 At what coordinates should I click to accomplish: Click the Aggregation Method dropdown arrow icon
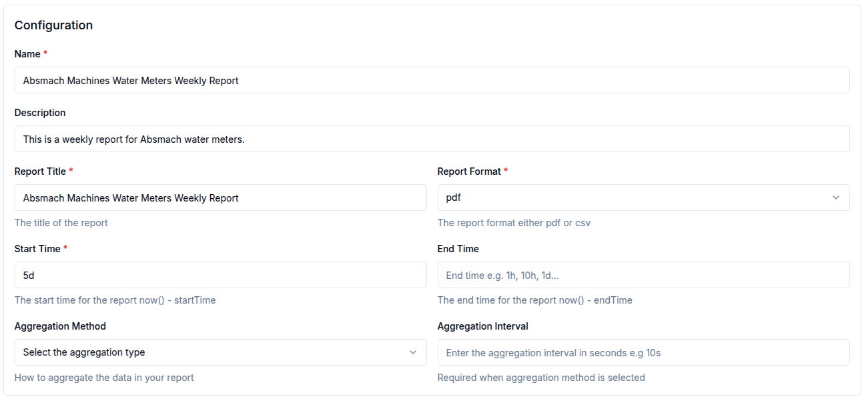click(x=413, y=352)
